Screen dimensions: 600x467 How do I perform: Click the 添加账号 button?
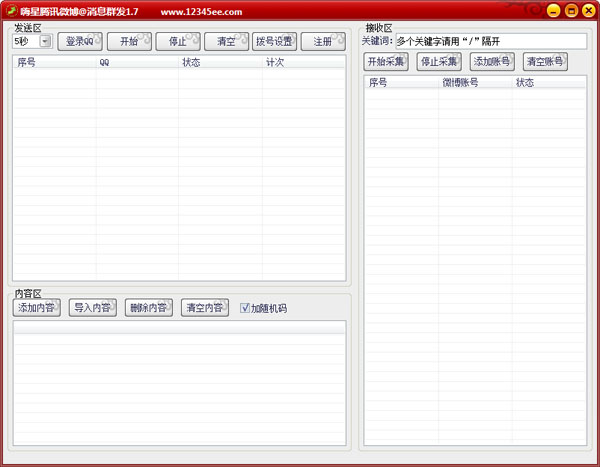point(492,62)
